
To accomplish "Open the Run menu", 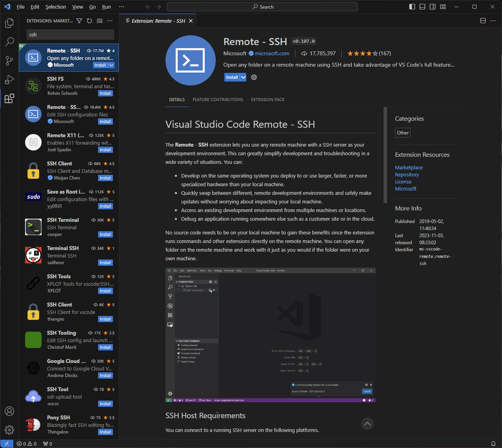I will point(106,7).
